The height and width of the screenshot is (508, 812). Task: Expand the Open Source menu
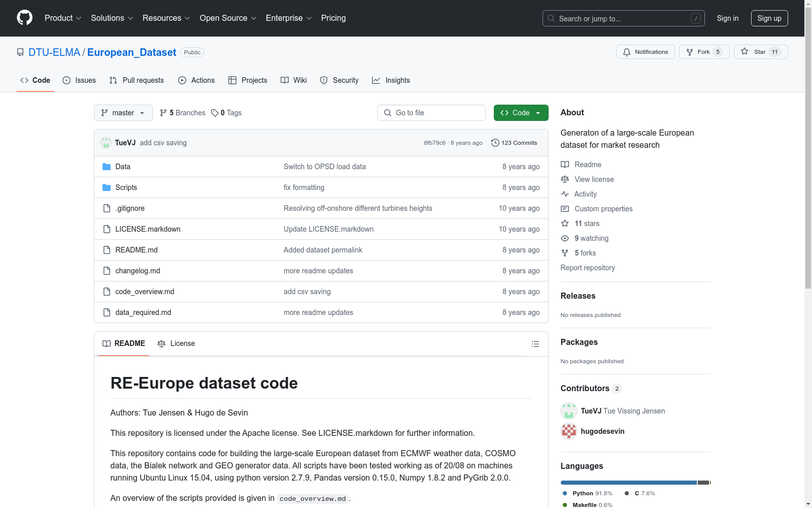pos(228,18)
